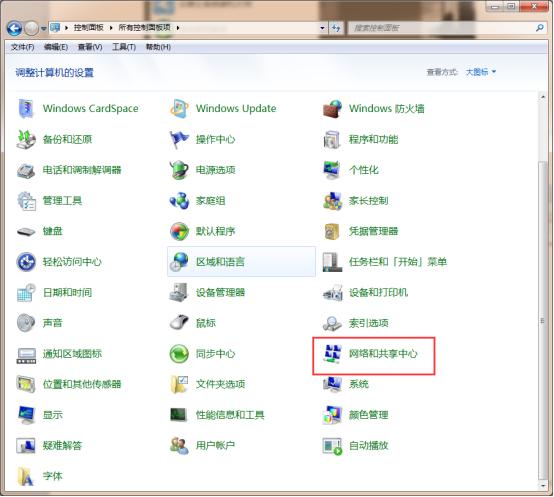Open the Windows Update icon
Viewport: 554px width, 497px height.
pyautogui.click(x=179, y=108)
